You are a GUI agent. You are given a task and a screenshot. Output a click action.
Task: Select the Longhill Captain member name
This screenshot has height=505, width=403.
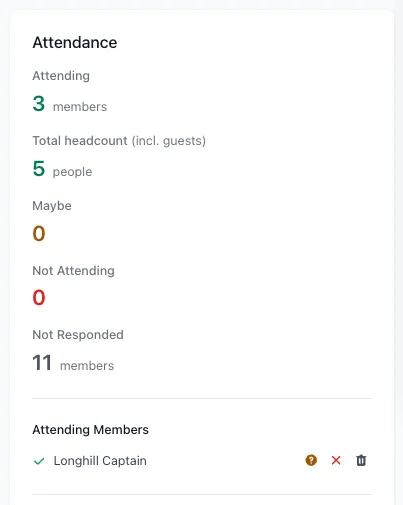pyautogui.click(x=100, y=461)
